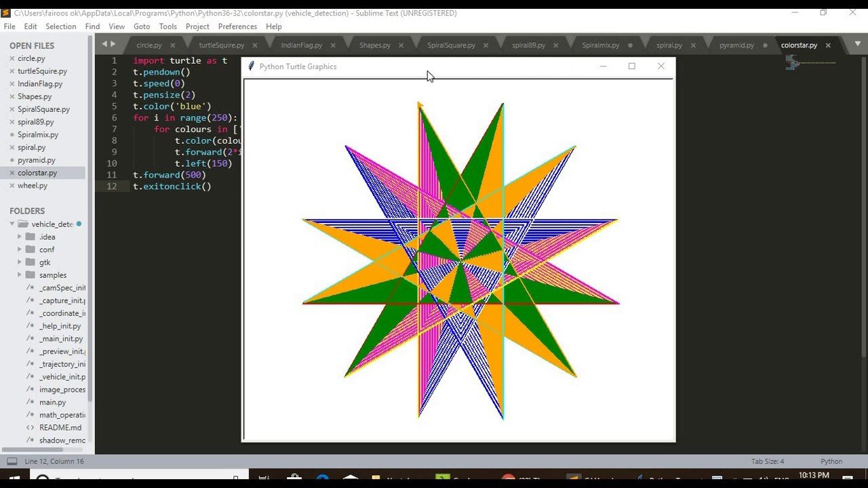868x488 pixels.
Task: Collapse the vehicle_detection root folder
Action: point(12,224)
